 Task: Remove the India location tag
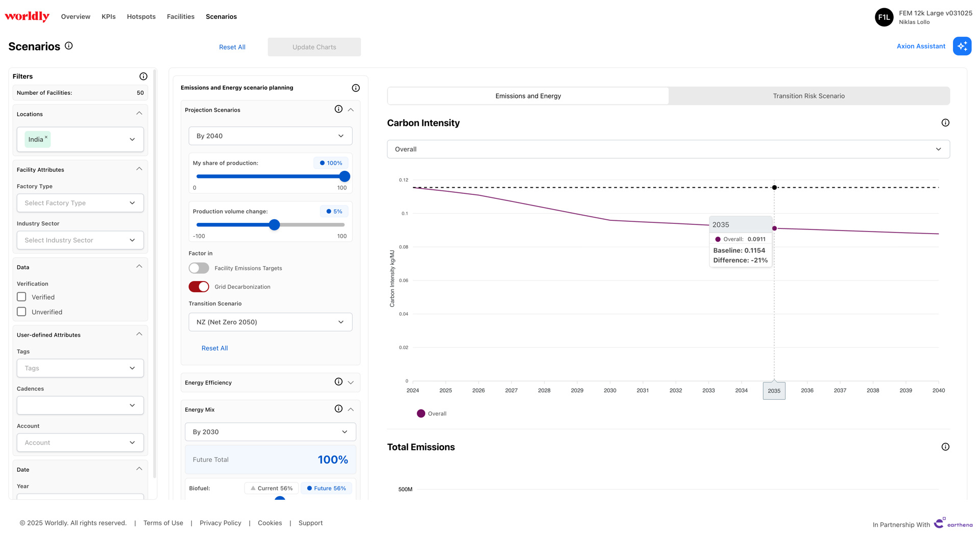point(46,137)
